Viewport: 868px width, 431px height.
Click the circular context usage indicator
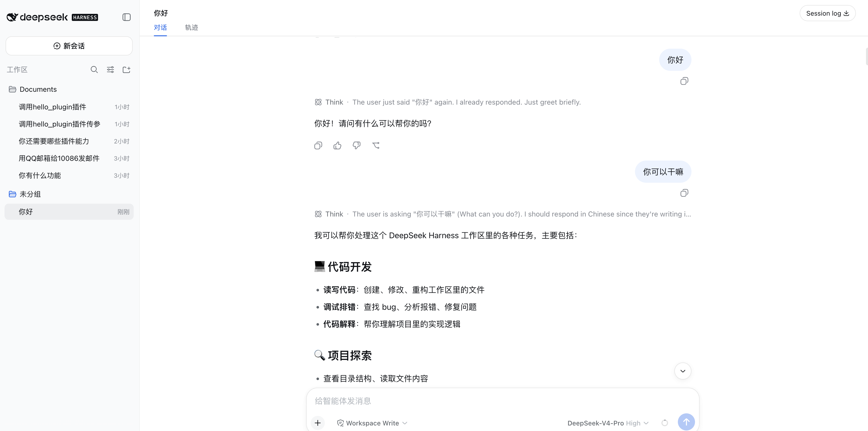pos(664,423)
